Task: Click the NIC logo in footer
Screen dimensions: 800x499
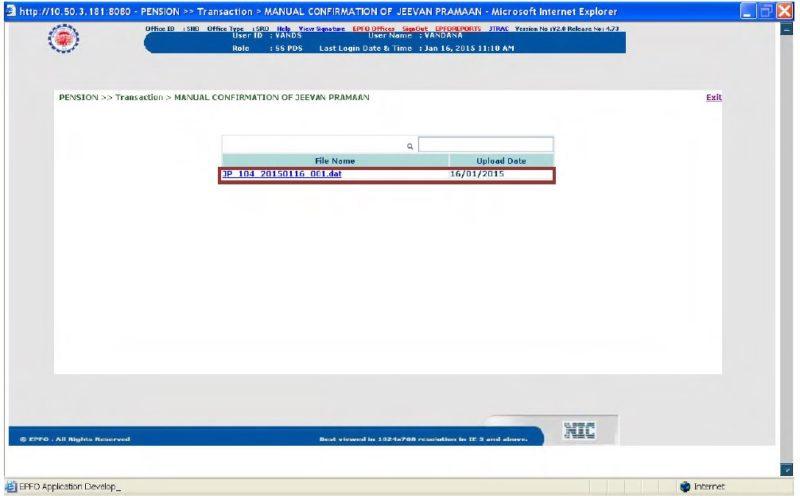Action: click(x=580, y=430)
